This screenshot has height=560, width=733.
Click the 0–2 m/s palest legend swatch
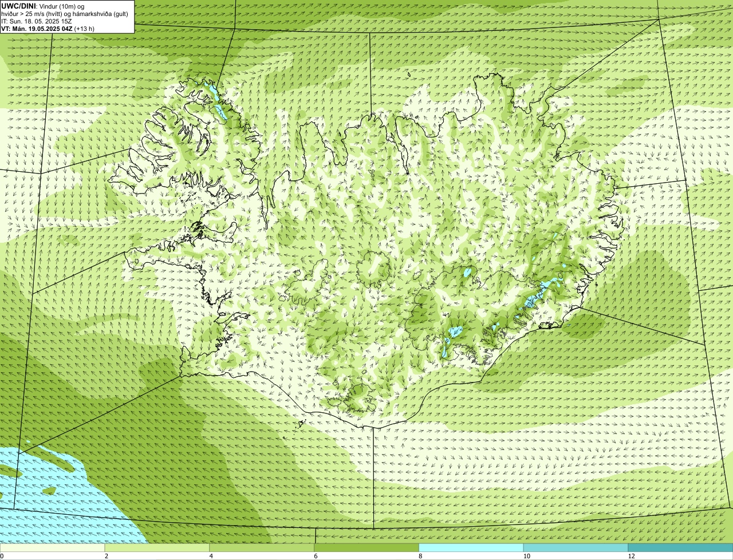coord(53,548)
